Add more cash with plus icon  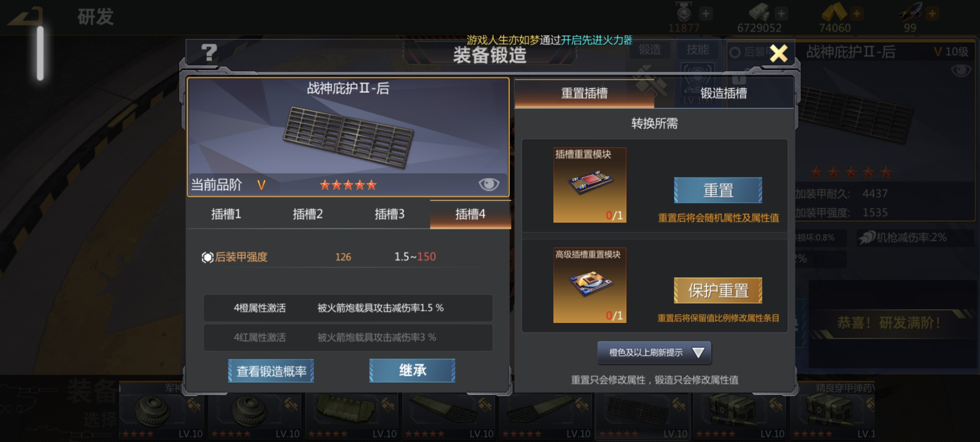point(781,14)
